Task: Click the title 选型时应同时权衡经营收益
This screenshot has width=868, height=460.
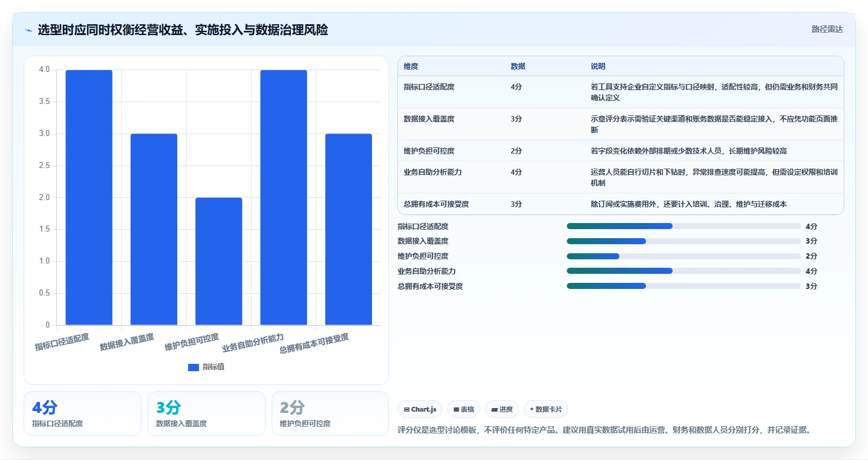Action: (183, 30)
